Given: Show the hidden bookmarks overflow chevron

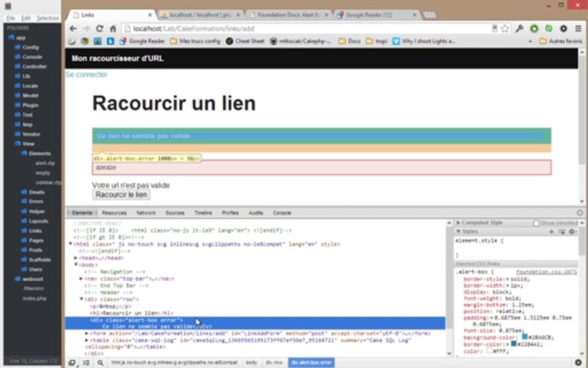Looking at the screenshot, I should (x=530, y=41).
